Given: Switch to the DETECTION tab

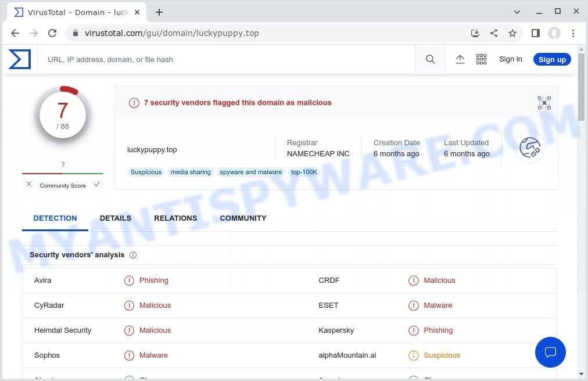Looking at the screenshot, I should [55, 218].
